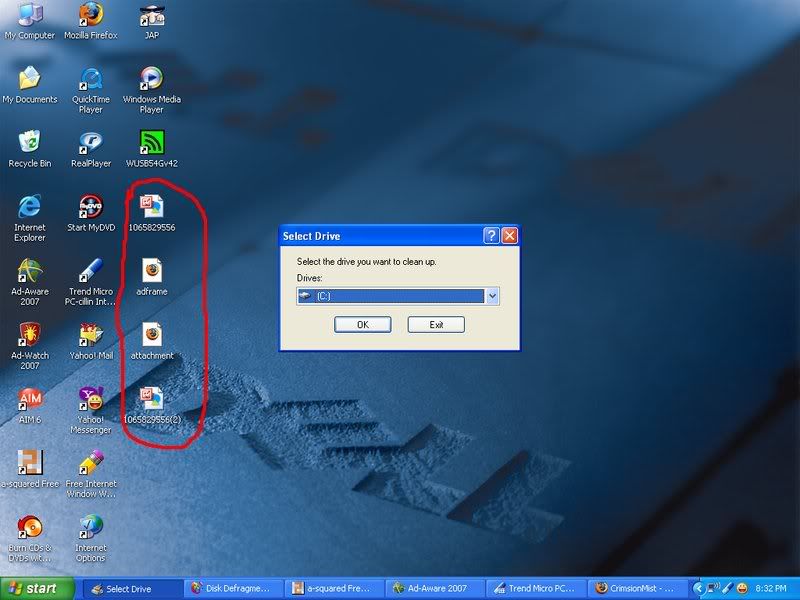The width and height of the screenshot is (800, 600).
Task: Select the Yahoo! Messenger desktop shortcut
Action: click(91, 411)
